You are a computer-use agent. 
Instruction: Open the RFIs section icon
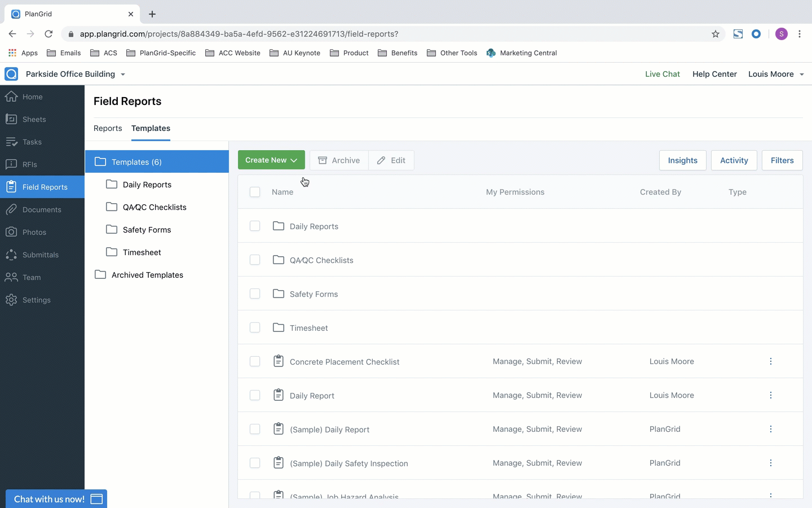tap(11, 164)
